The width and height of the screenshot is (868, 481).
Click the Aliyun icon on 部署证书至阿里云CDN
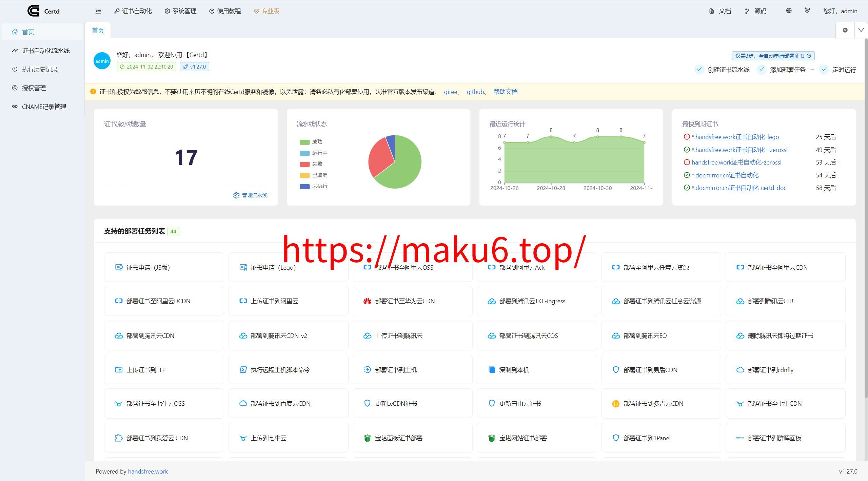(740, 267)
